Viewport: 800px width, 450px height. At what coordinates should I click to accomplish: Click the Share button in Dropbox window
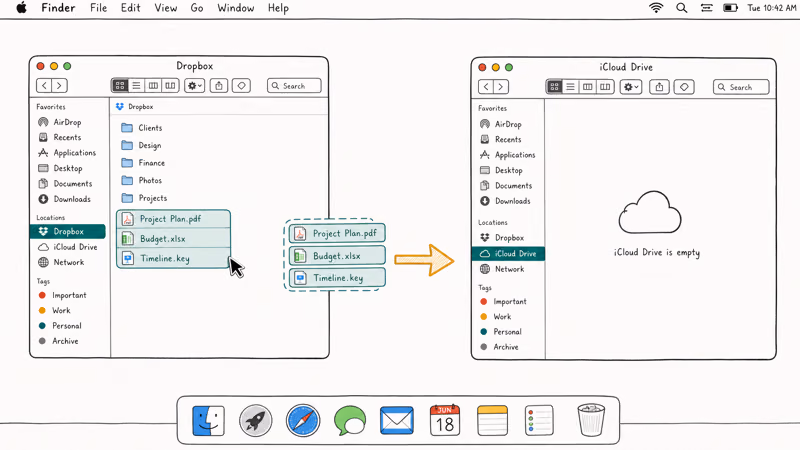219,86
